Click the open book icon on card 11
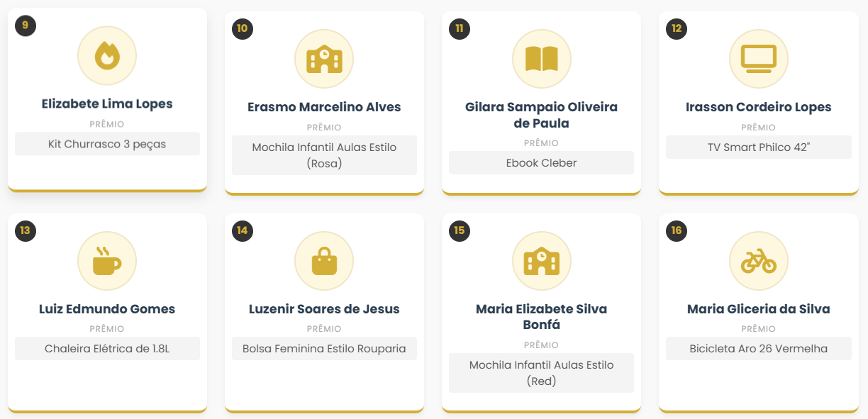868x419 pixels. (x=542, y=59)
